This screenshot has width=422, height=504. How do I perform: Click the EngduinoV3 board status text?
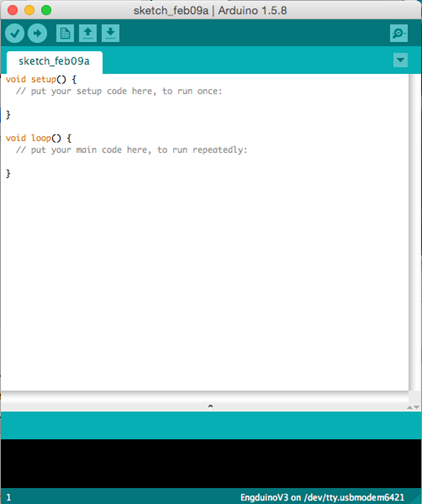point(322,497)
